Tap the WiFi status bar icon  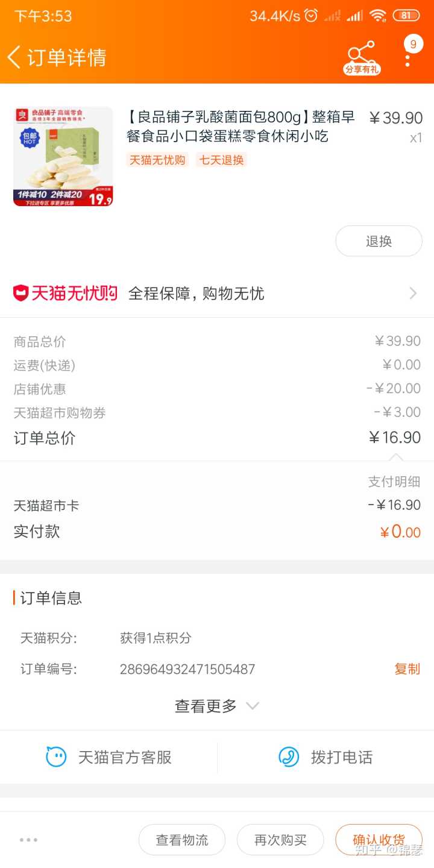[378, 16]
